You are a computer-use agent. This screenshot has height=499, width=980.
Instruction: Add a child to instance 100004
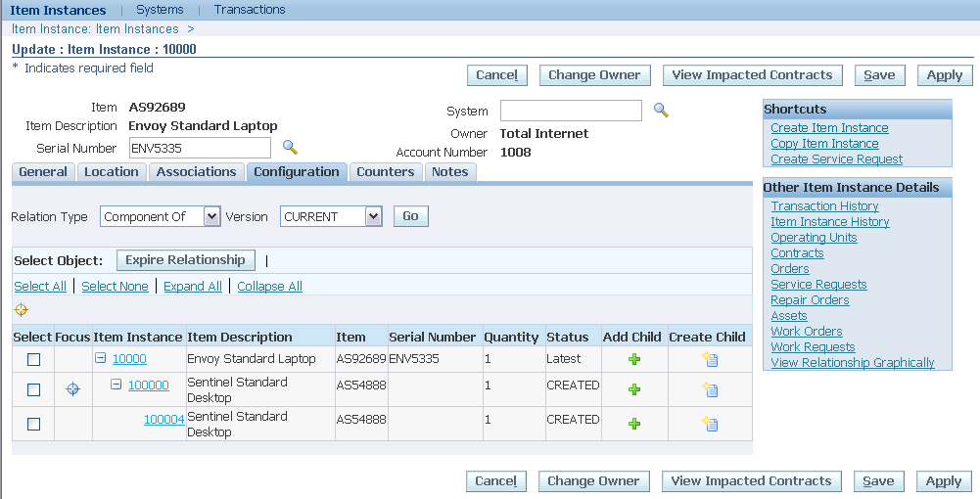(634, 424)
